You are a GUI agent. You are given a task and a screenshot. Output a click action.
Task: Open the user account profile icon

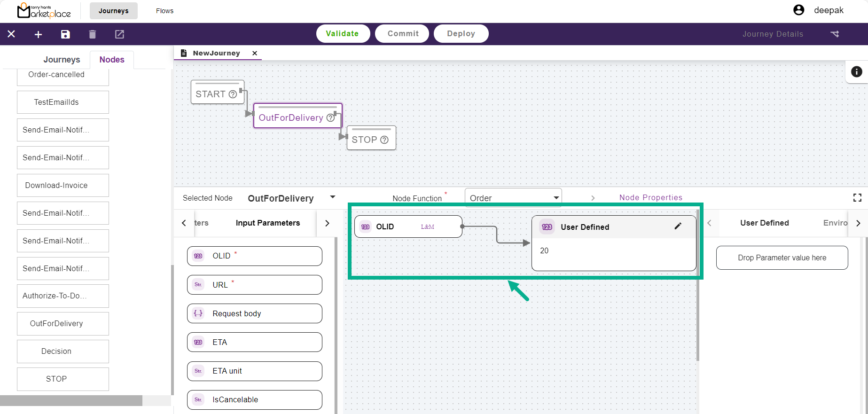(798, 10)
